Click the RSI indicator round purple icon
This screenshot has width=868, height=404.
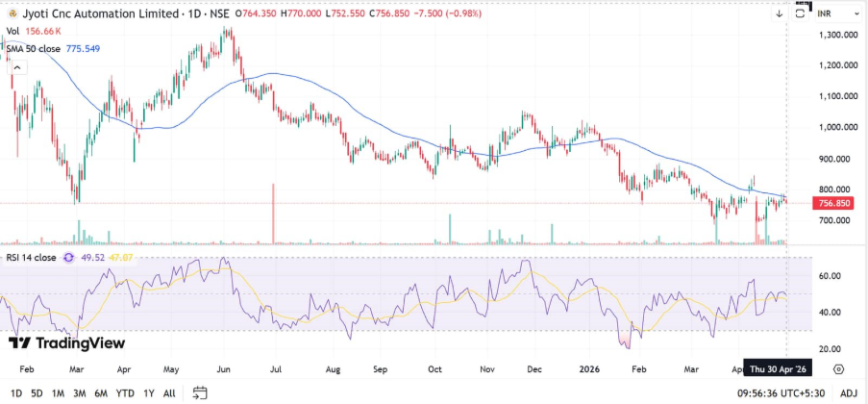coord(69,258)
